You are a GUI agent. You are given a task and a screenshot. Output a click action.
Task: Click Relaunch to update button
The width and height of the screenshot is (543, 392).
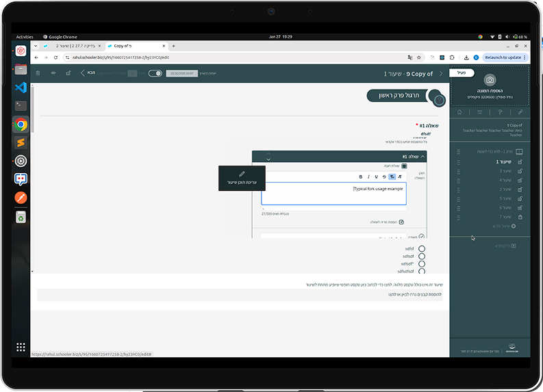[x=505, y=57]
